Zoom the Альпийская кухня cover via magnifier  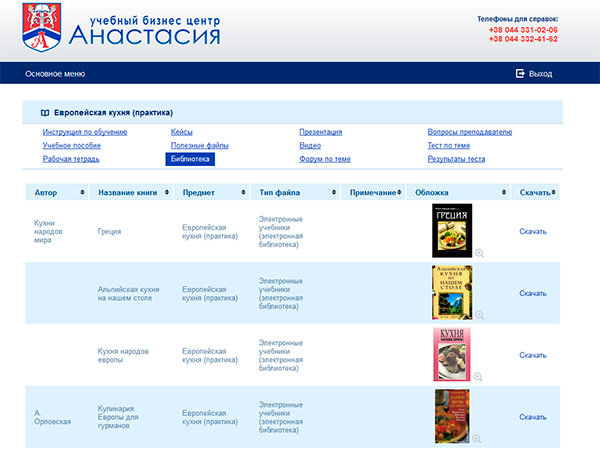click(x=479, y=315)
